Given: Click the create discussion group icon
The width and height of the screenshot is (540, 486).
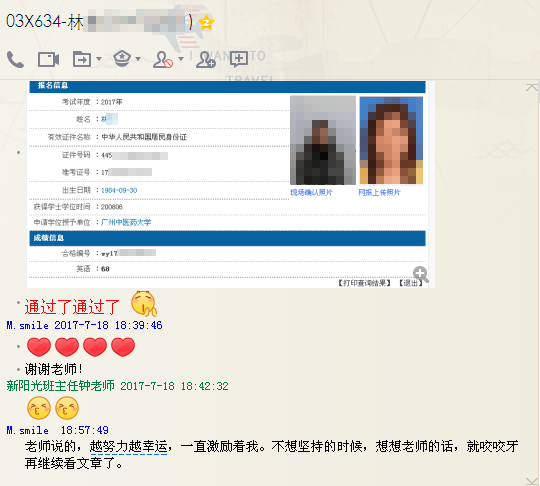Looking at the screenshot, I should [x=239, y=59].
